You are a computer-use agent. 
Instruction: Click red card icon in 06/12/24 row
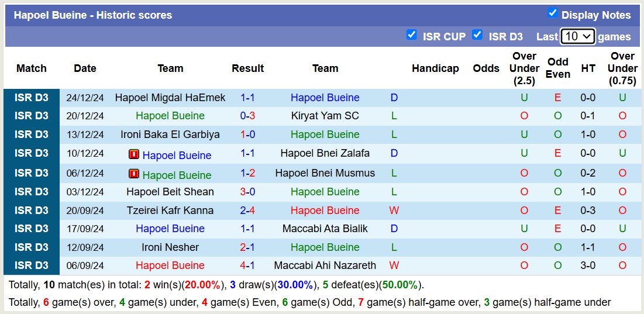(x=134, y=174)
